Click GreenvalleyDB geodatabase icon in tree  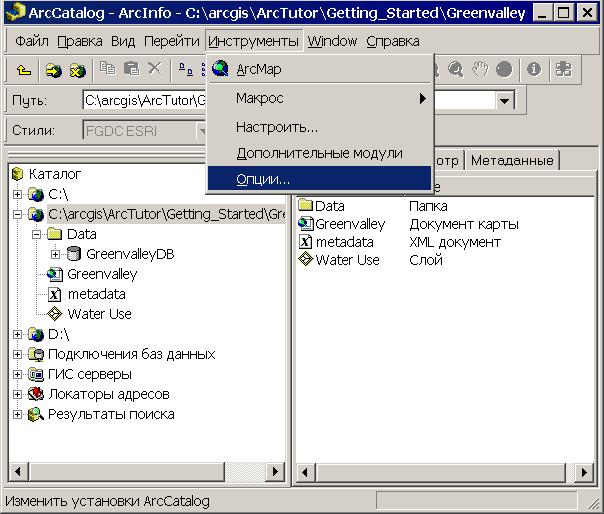click(x=74, y=254)
